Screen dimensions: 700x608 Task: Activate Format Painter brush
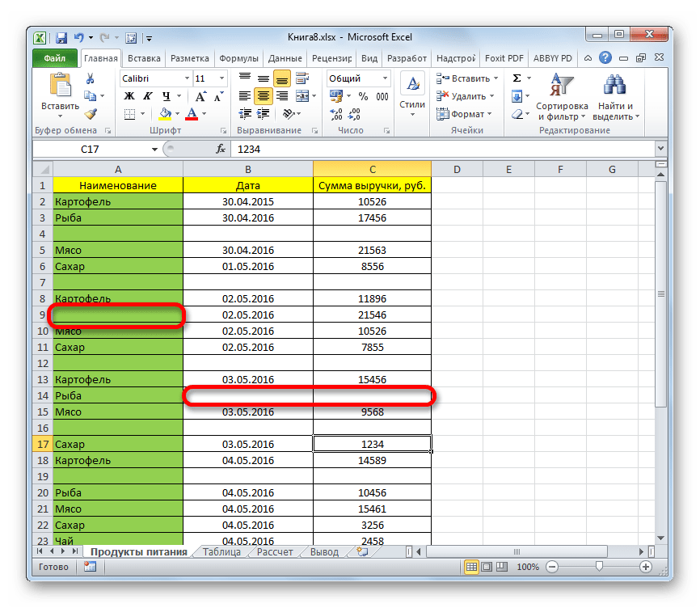coord(91,114)
